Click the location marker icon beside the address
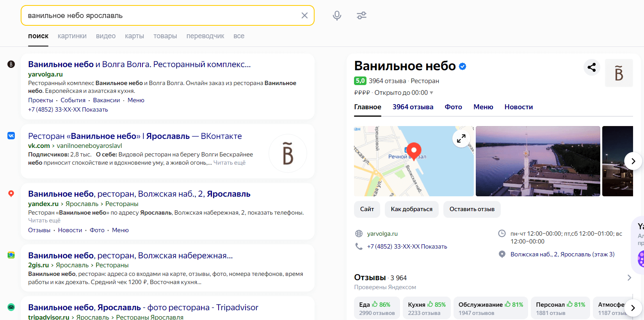Screen dimensions: 644x320 502,254
